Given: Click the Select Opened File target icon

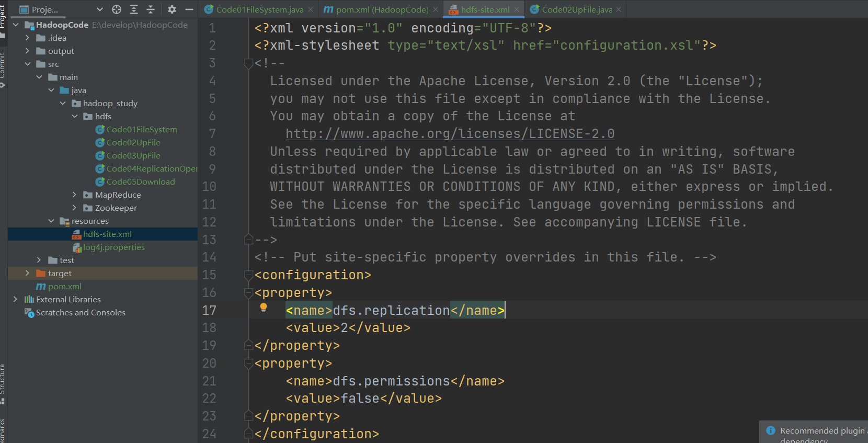Looking at the screenshot, I should (117, 9).
